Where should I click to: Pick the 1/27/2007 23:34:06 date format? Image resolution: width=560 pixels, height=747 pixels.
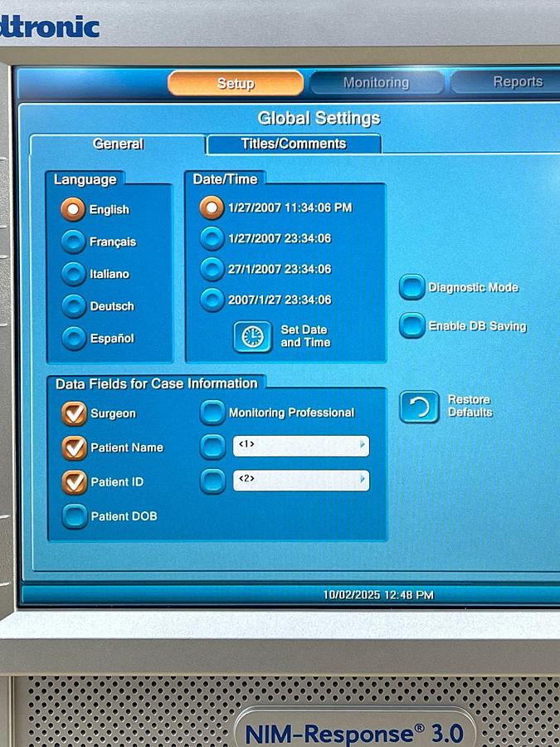tap(212, 238)
